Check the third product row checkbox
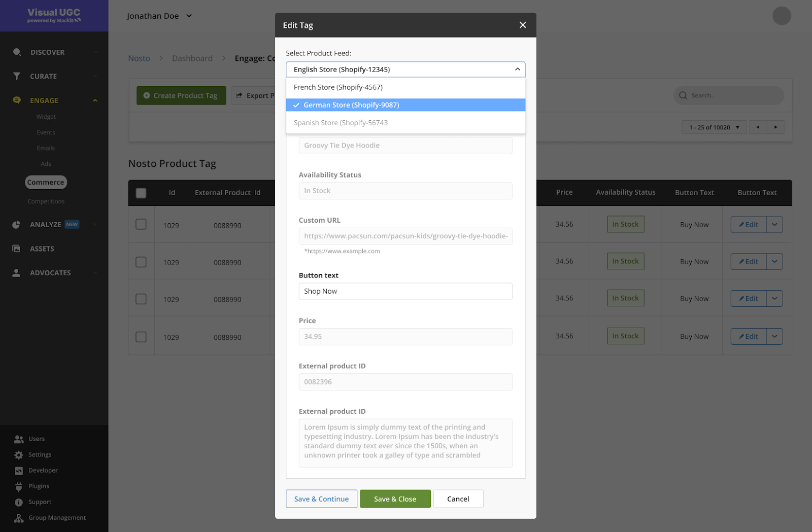This screenshot has height=532, width=812. click(x=141, y=299)
